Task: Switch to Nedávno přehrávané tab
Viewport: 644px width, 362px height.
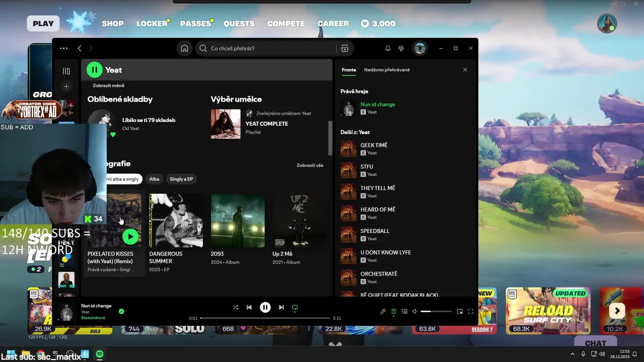Action: click(387, 70)
